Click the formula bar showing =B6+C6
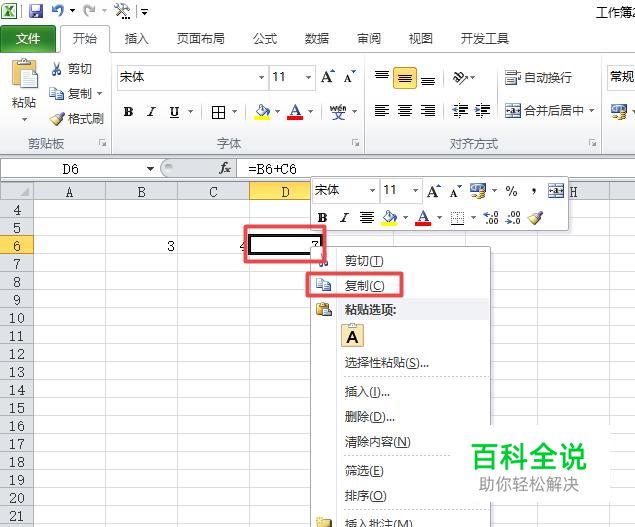 click(435, 169)
